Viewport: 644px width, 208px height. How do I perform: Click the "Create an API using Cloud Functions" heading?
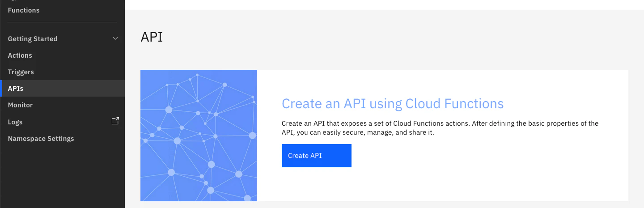coord(393,104)
